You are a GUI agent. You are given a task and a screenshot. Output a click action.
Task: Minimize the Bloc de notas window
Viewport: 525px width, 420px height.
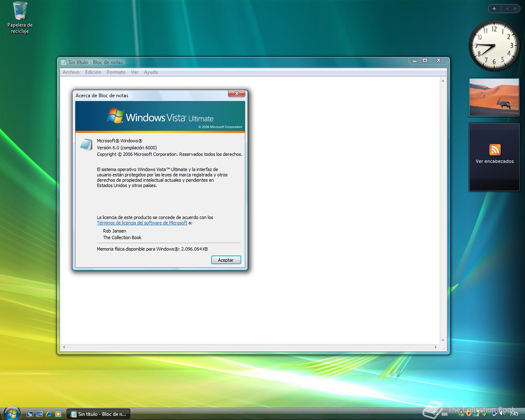pos(415,61)
